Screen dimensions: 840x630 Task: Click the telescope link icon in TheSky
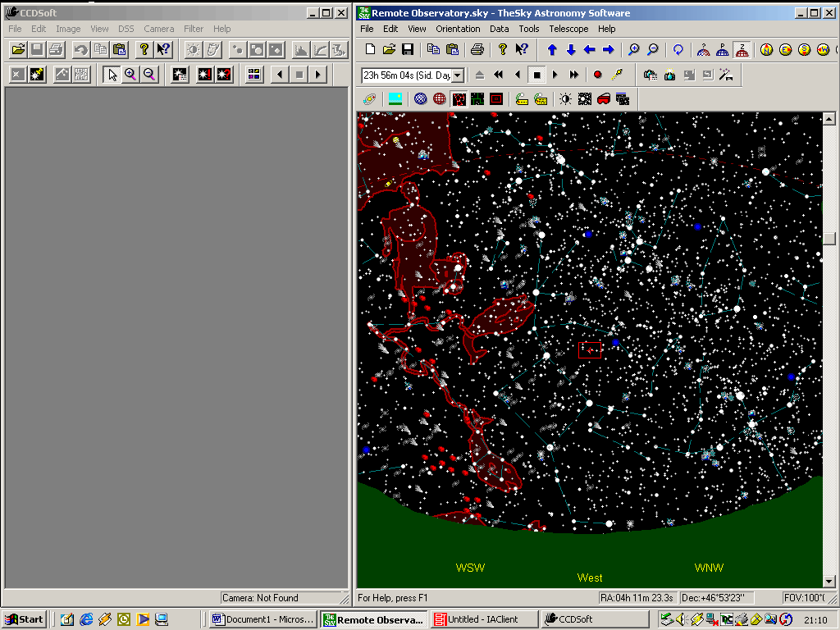click(617, 75)
